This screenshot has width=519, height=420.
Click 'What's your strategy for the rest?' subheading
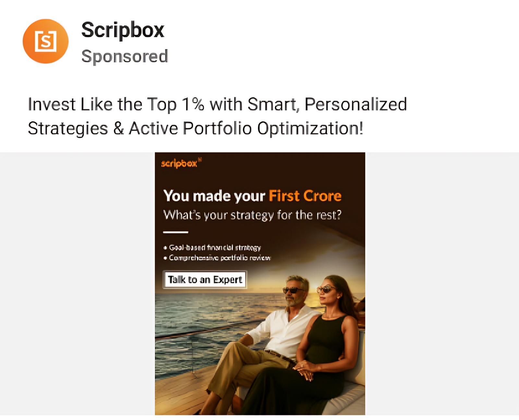coord(253,214)
